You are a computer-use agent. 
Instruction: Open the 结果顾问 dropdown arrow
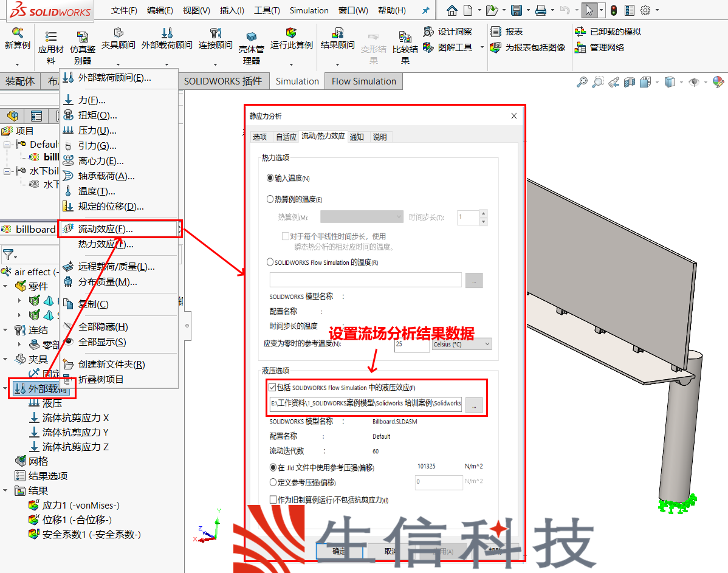[x=337, y=64]
